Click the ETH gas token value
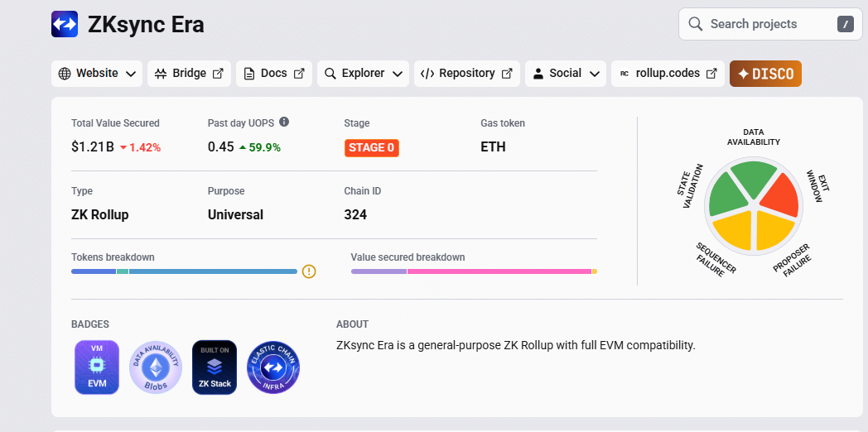 coord(494,147)
